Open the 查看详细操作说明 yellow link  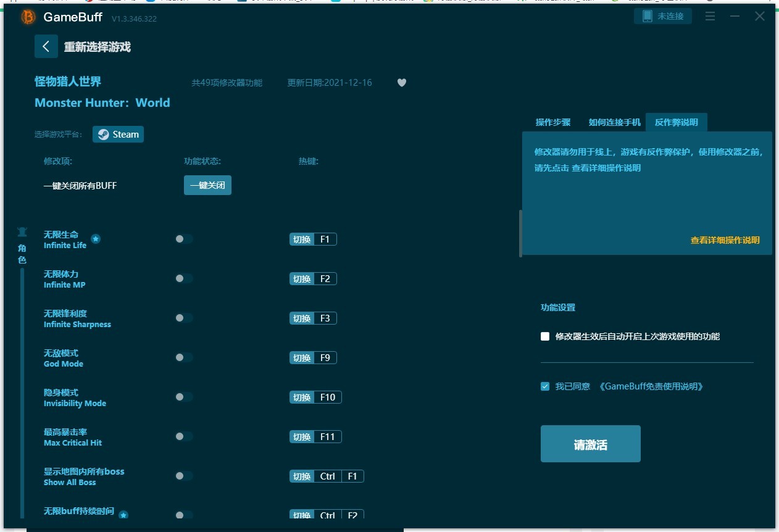point(725,240)
